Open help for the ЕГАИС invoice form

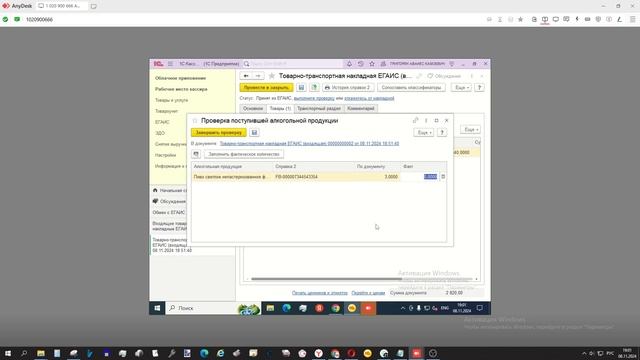coord(480,88)
